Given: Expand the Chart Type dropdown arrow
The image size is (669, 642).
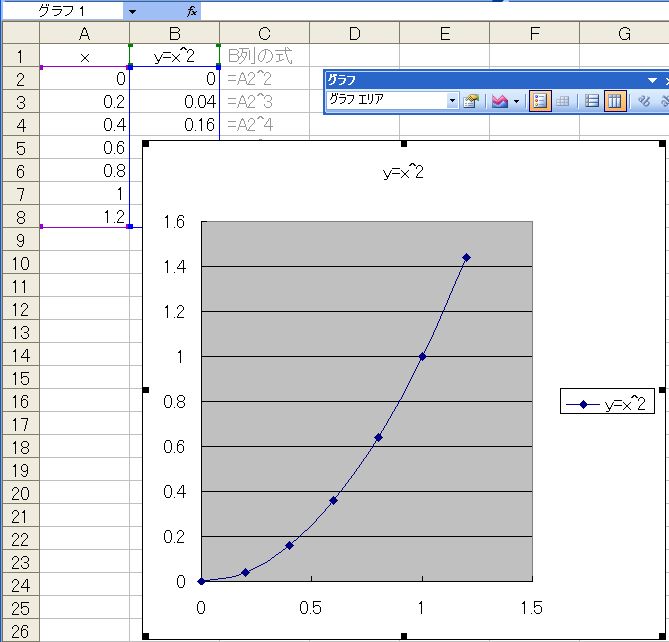Looking at the screenshot, I should 516,101.
